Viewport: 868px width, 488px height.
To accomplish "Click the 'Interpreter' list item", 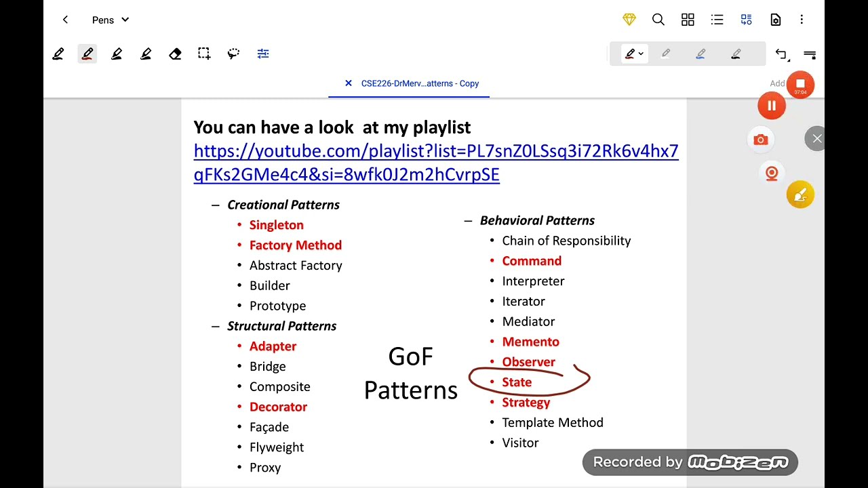I will click(x=533, y=281).
